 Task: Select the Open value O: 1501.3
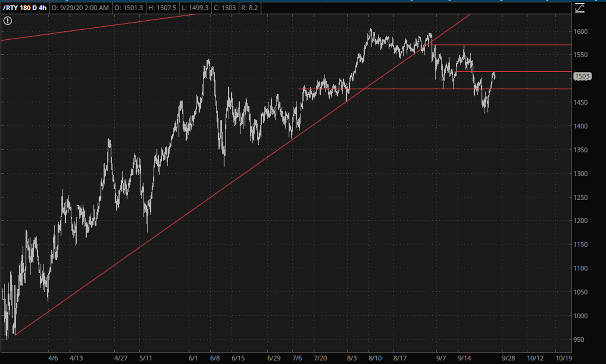[x=128, y=8]
